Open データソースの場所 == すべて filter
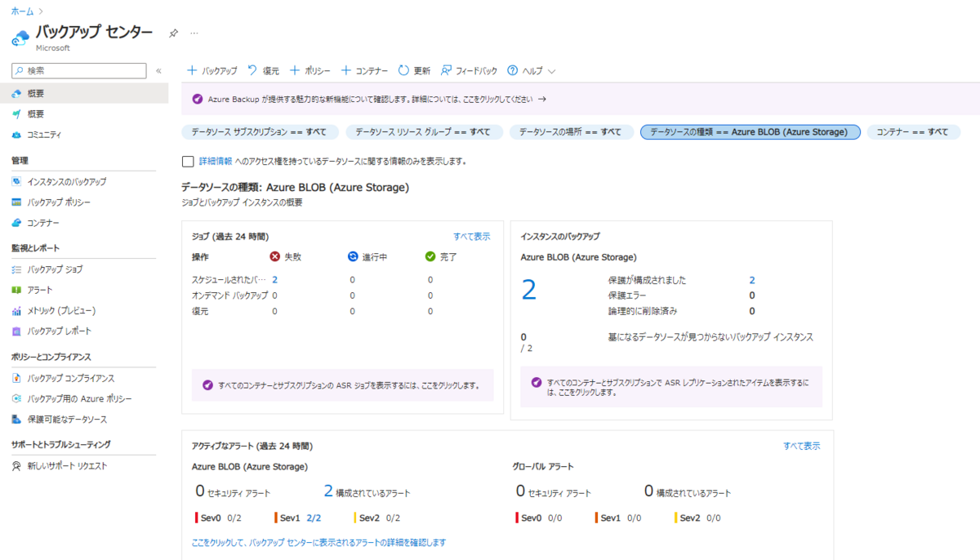The image size is (980, 560). tap(570, 131)
